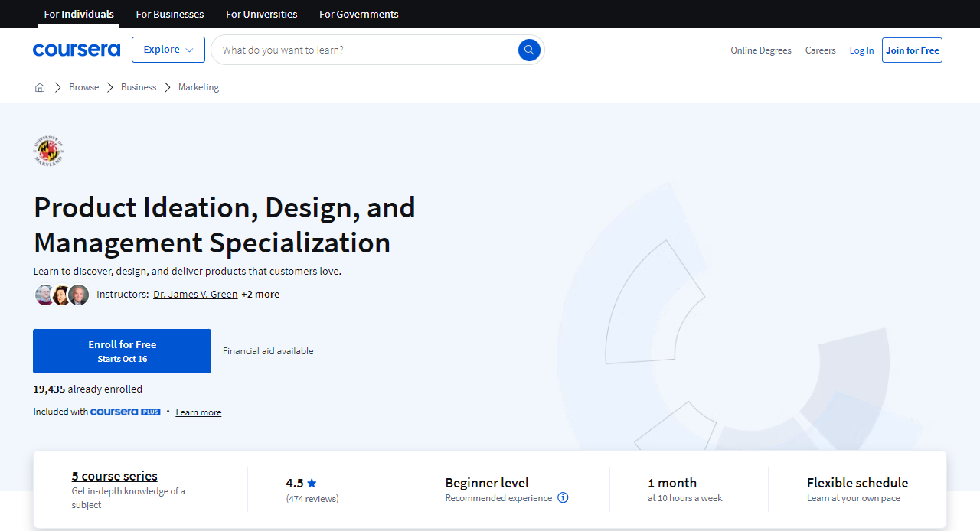The height and width of the screenshot is (531, 980).
Task: Go to the home breadcrumb icon
Action: click(x=40, y=87)
